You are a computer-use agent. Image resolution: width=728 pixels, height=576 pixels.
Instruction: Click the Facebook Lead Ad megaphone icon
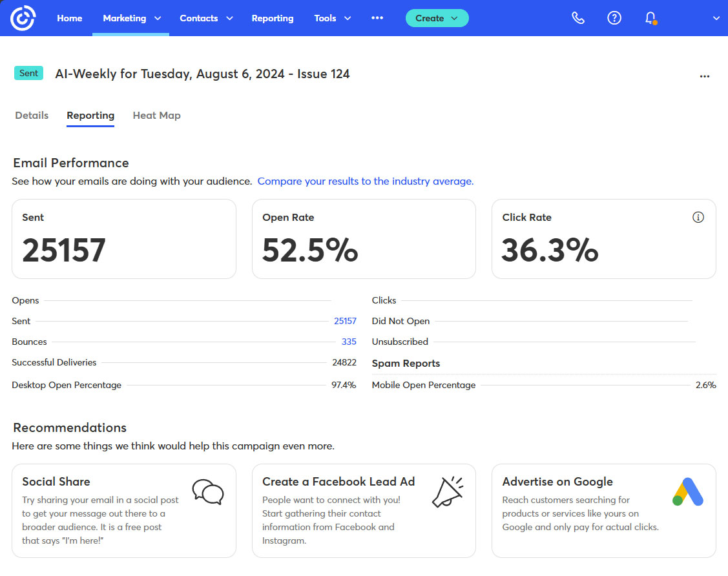tap(448, 492)
